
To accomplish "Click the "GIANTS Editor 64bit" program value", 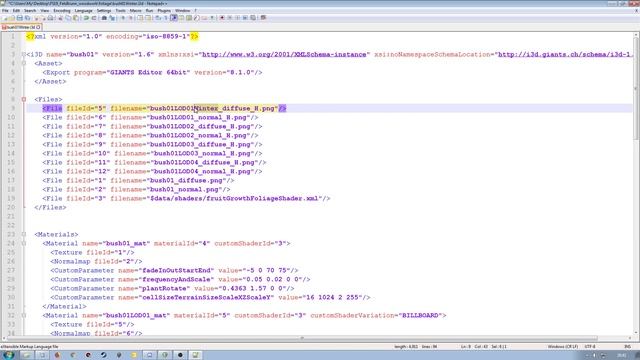I will [x=149, y=72].
